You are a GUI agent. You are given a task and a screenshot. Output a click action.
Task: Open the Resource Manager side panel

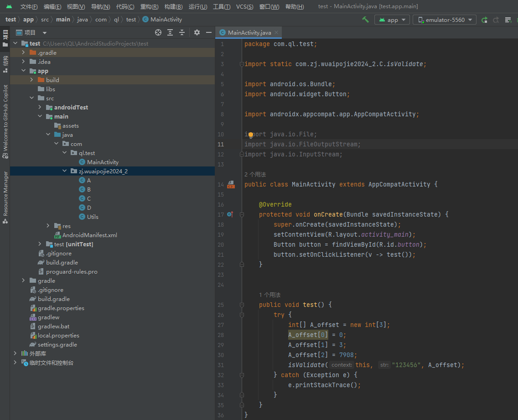click(5, 197)
